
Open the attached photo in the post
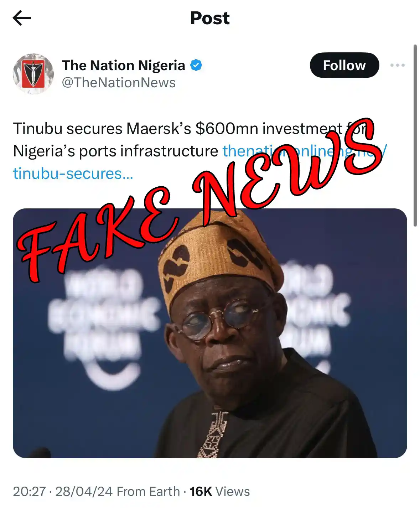pos(210,333)
